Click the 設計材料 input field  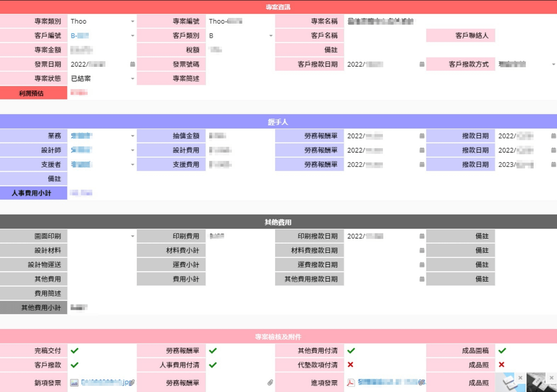(102, 250)
